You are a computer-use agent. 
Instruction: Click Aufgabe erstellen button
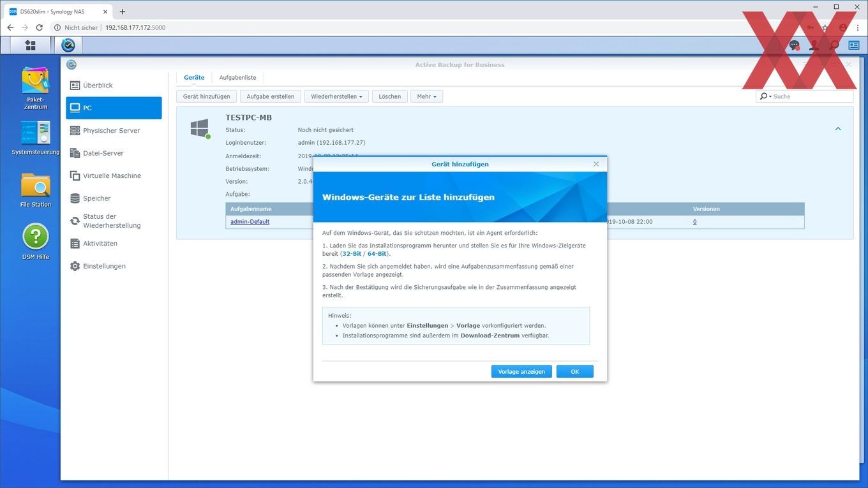point(271,96)
